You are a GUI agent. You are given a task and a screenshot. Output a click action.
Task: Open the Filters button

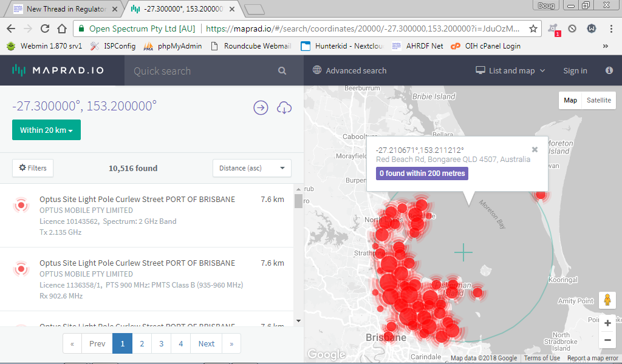[x=33, y=168]
